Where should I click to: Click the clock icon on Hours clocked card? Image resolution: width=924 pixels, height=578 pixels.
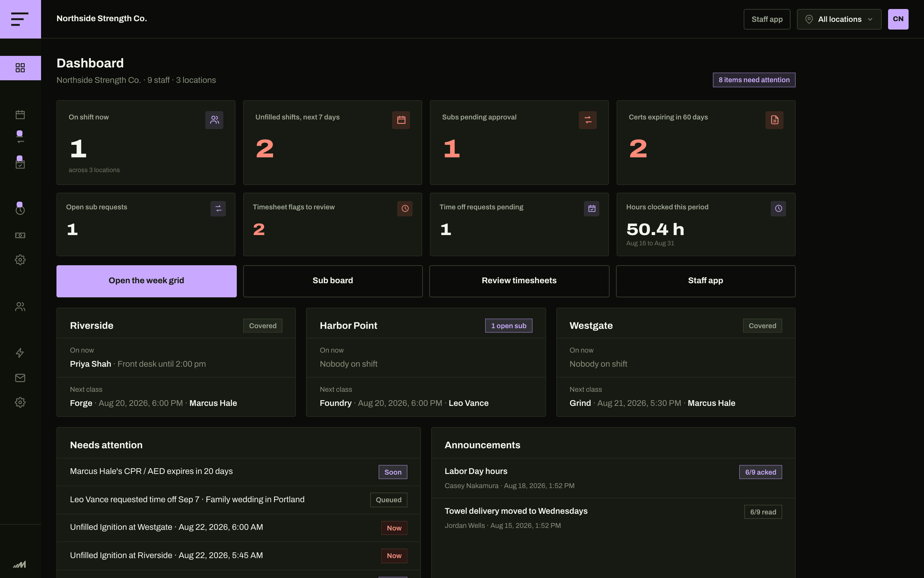coord(778,209)
